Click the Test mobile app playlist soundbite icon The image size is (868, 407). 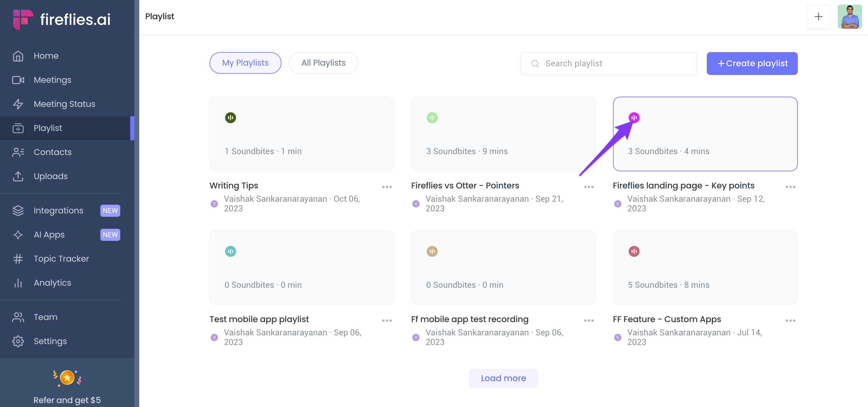point(231,251)
